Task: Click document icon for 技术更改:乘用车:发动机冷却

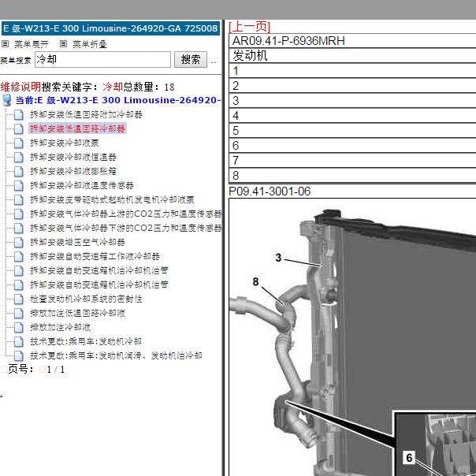Action: [19, 341]
